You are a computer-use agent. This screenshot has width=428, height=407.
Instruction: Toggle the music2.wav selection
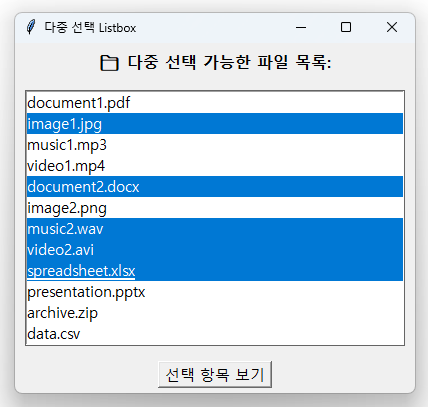(x=215, y=229)
